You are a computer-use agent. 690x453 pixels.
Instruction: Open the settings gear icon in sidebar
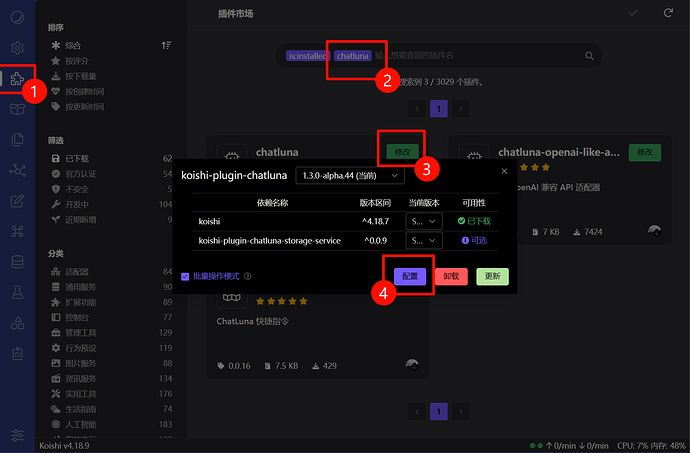tap(17, 47)
